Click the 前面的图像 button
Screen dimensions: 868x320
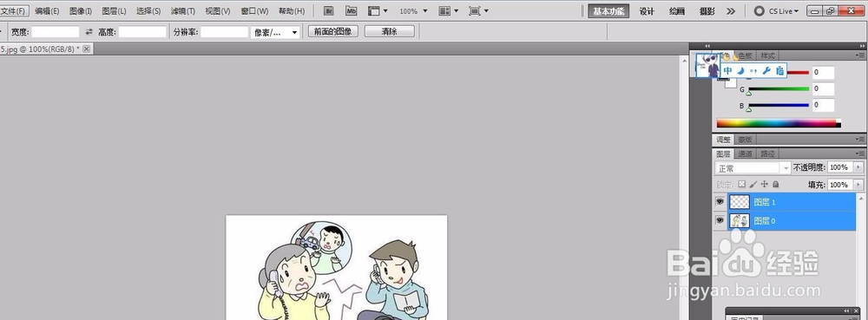pos(333,31)
